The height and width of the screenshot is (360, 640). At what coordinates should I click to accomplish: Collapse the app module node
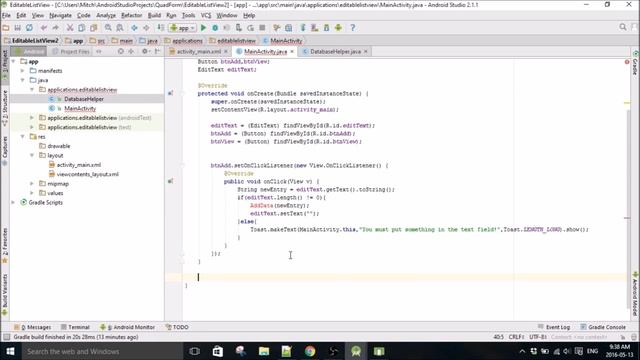click(13, 61)
